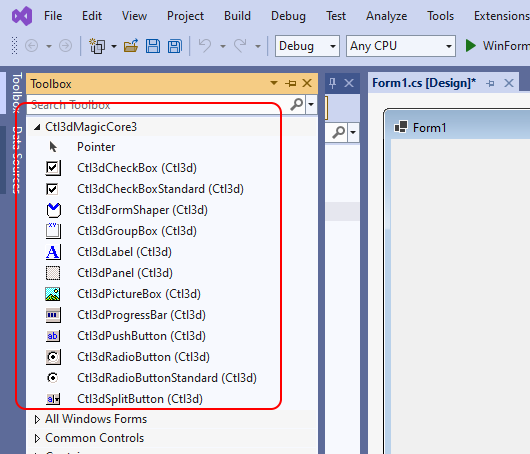Open the Redo history dropdown
530x454 pixels.
point(258,46)
